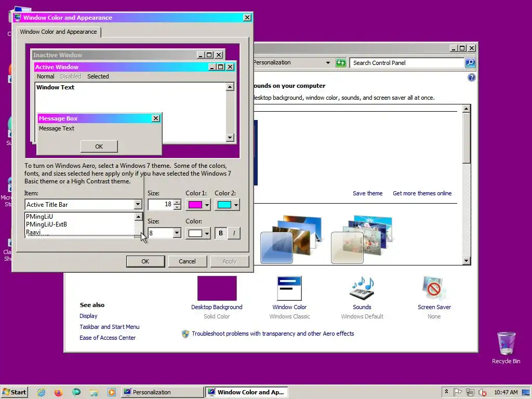
Task: Select the Characters theme thumbnail
Action: (362, 239)
